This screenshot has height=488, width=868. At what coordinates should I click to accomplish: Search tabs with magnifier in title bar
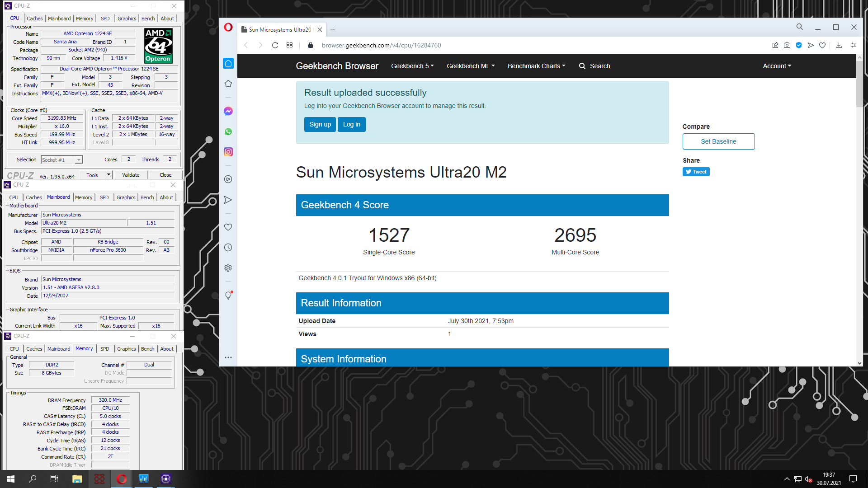coord(800,27)
